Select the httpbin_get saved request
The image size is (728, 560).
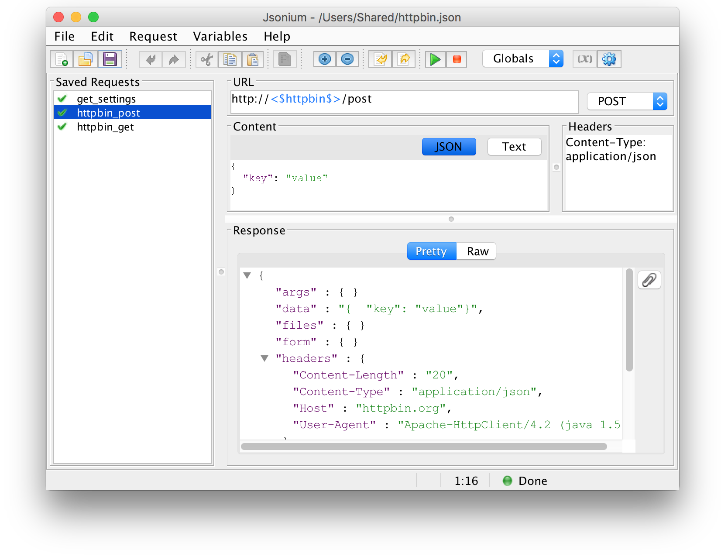click(x=133, y=127)
